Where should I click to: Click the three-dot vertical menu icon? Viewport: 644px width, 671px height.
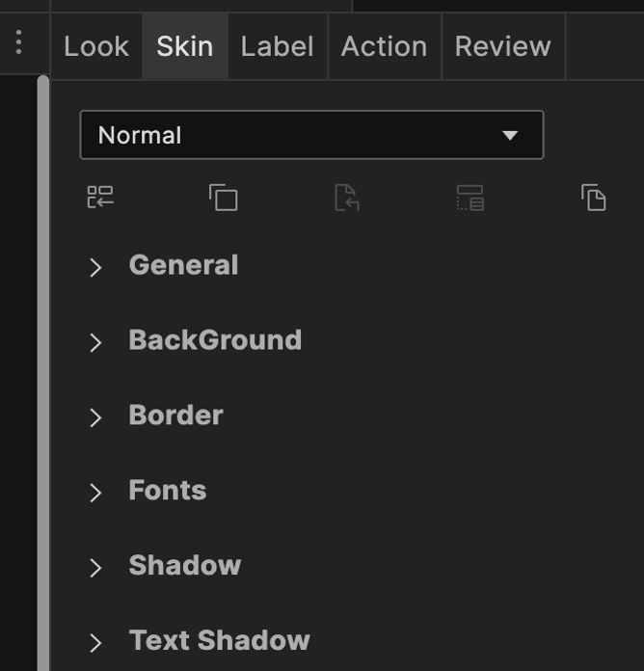click(x=18, y=42)
